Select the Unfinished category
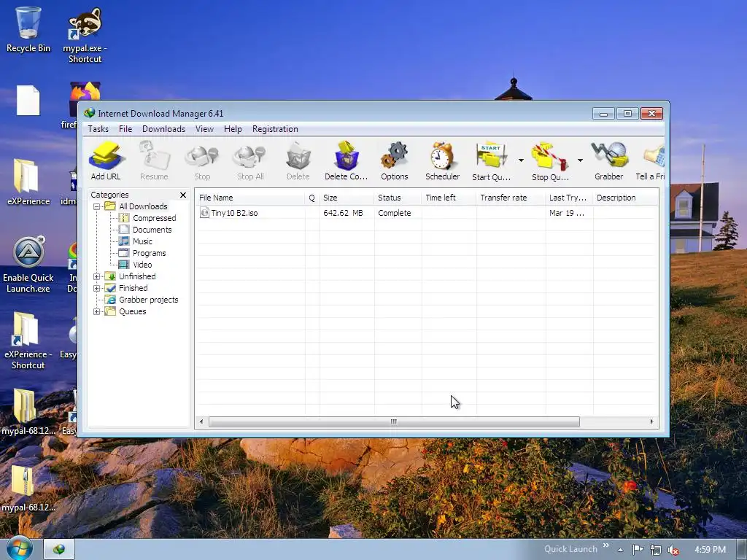This screenshot has height=560, width=747. [x=137, y=276]
